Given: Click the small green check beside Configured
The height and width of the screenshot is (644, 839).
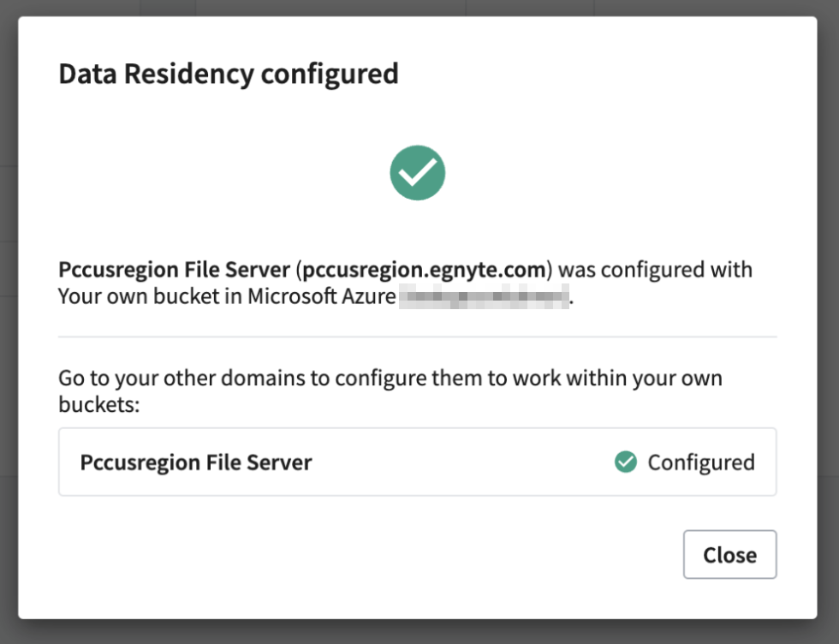Looking at the screenshot, I should (x=626, y=462).
